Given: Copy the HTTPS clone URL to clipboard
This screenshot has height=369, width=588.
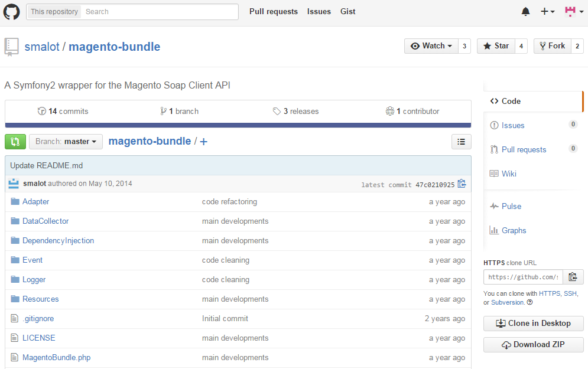Looking at the screenshot, I should click(x=573, y=277).
